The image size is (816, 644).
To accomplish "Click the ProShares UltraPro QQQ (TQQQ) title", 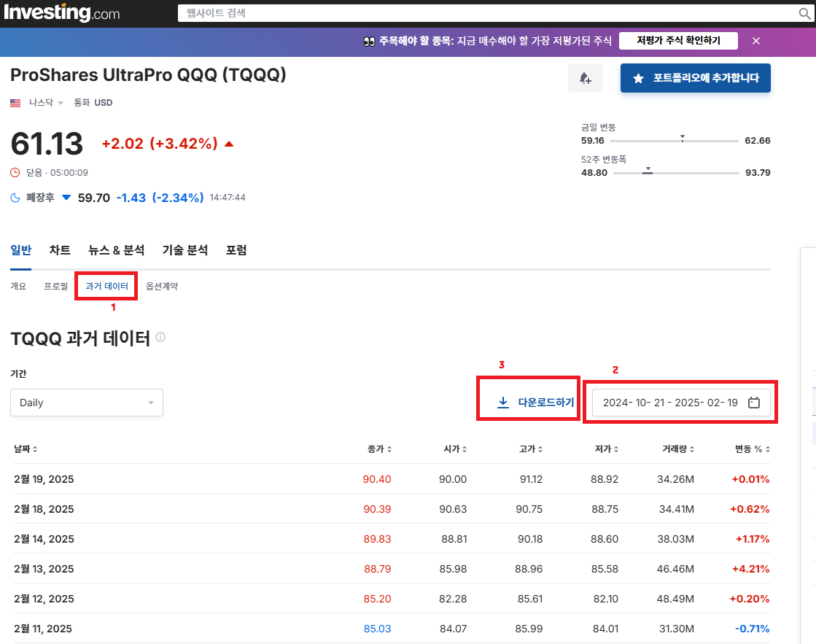I will [148, 75].
